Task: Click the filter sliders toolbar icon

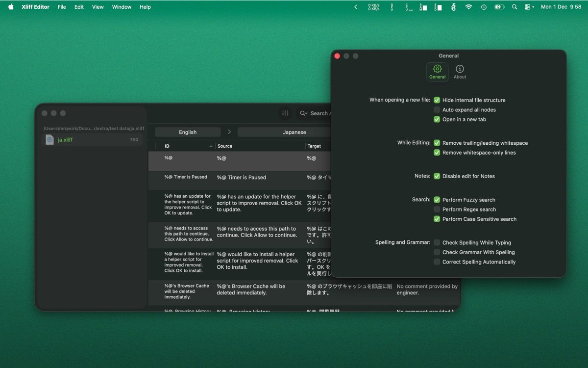Action: click(x=285, y=113)
